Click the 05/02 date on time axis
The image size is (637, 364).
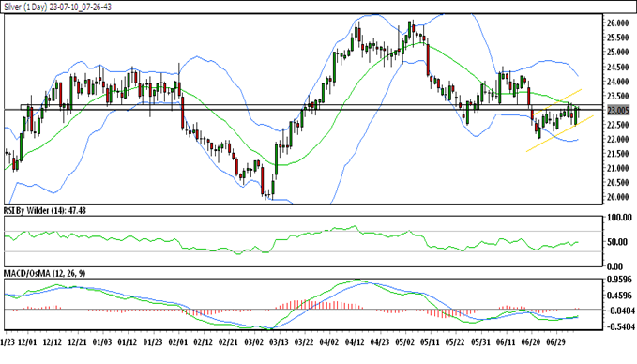pyautogui.click(x=404, y=342)
